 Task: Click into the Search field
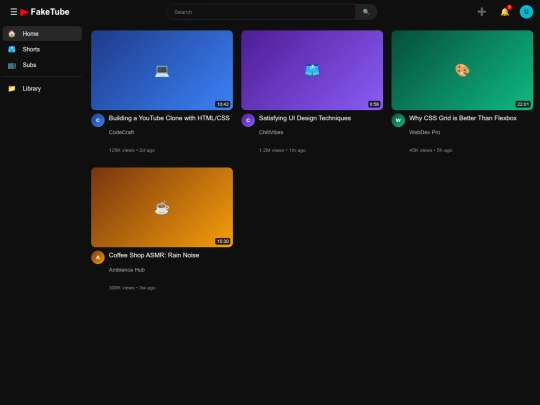261,12
